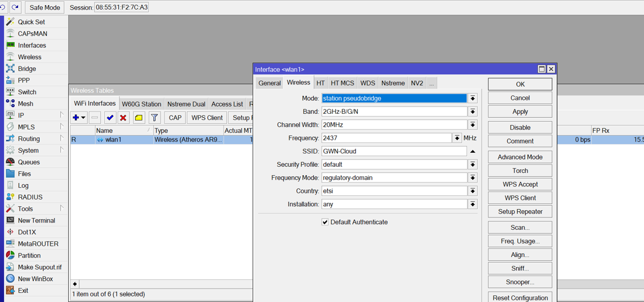Open the Access List tab
The image size is (644, 302).
coord(227,104)
